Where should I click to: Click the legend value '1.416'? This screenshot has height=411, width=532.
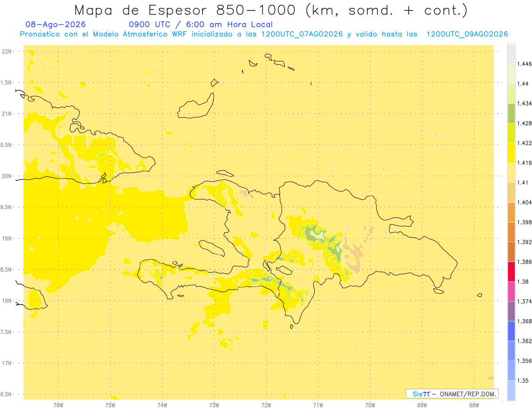click(524, 163)
